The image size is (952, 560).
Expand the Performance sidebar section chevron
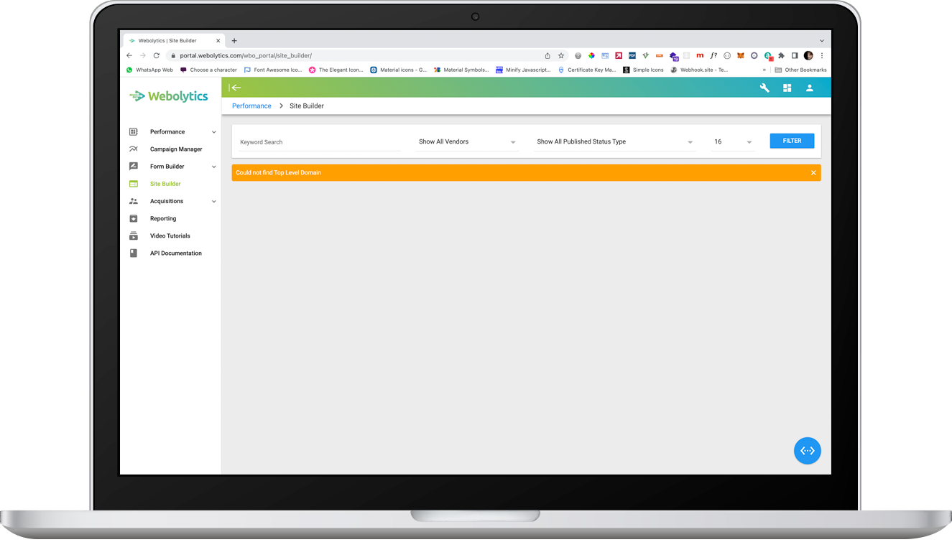tap(214, 131)
